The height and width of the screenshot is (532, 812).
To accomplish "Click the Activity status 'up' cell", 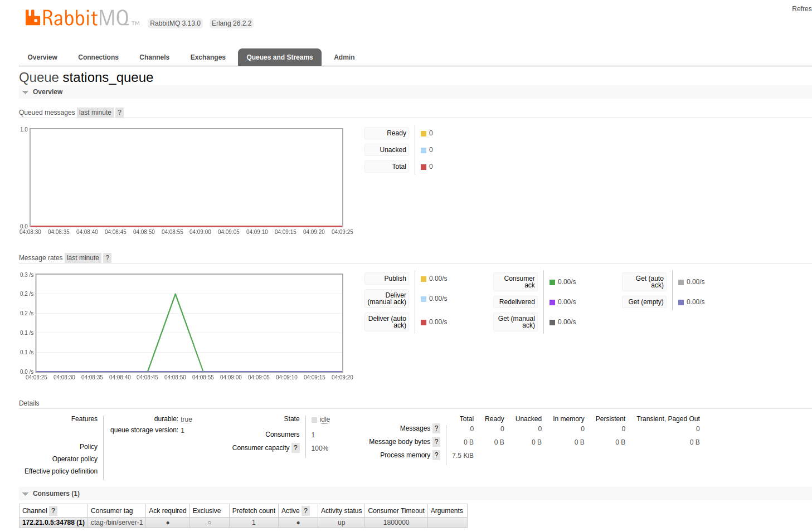I will [341, 523].
